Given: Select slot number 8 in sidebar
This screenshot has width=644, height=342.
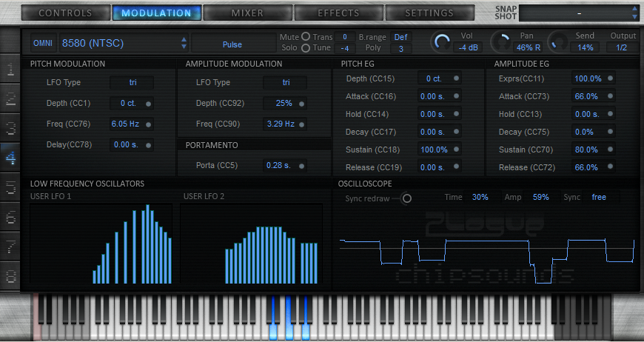Looking at the screenshot, I should click(10, 275).
